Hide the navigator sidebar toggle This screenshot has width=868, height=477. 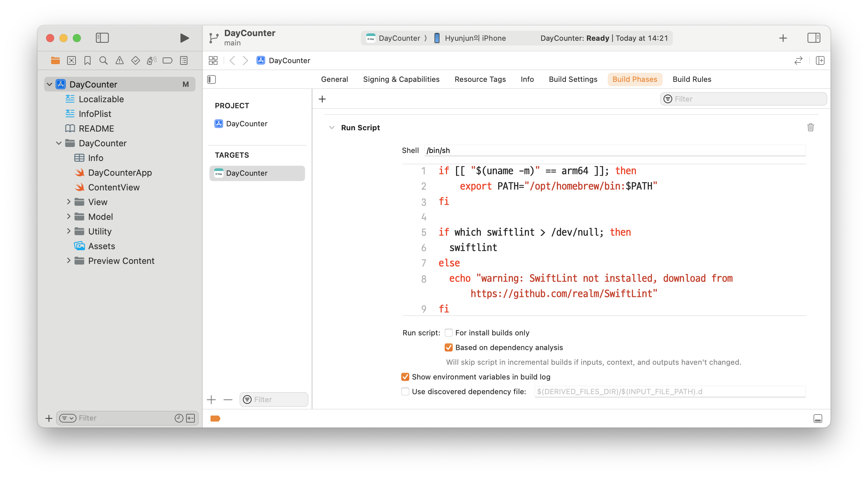pyautogui.click(x=102, y=38)
